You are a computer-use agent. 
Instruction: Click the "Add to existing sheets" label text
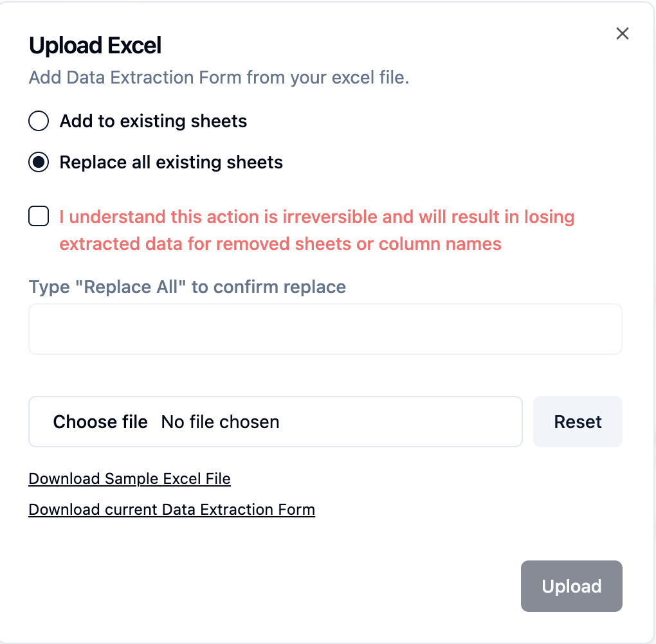click(x=153, y=121)
